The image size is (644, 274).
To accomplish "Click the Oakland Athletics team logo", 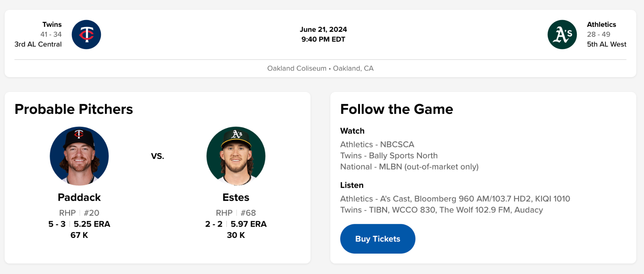I will point(562,35).
